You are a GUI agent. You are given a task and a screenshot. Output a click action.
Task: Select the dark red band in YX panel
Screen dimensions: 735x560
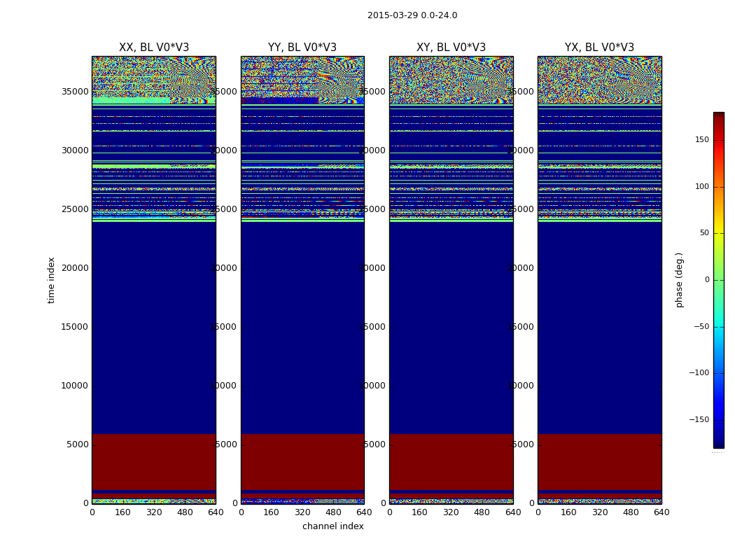pyautogui.click(x=599, y=461)
